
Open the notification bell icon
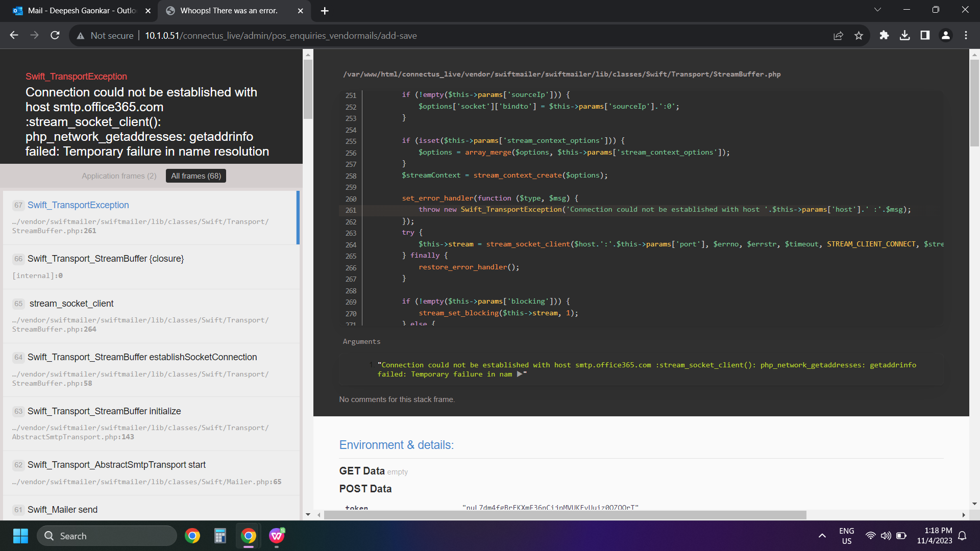[x=962, y=536]
